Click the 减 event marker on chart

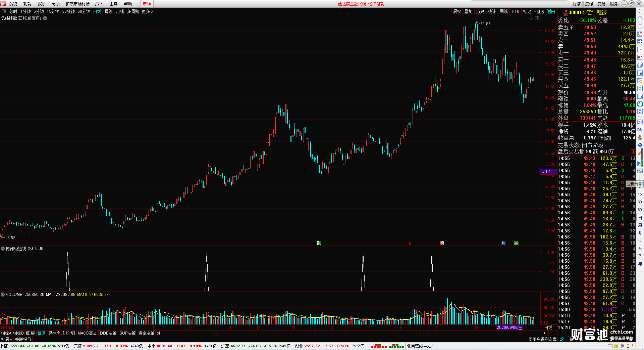516,243
